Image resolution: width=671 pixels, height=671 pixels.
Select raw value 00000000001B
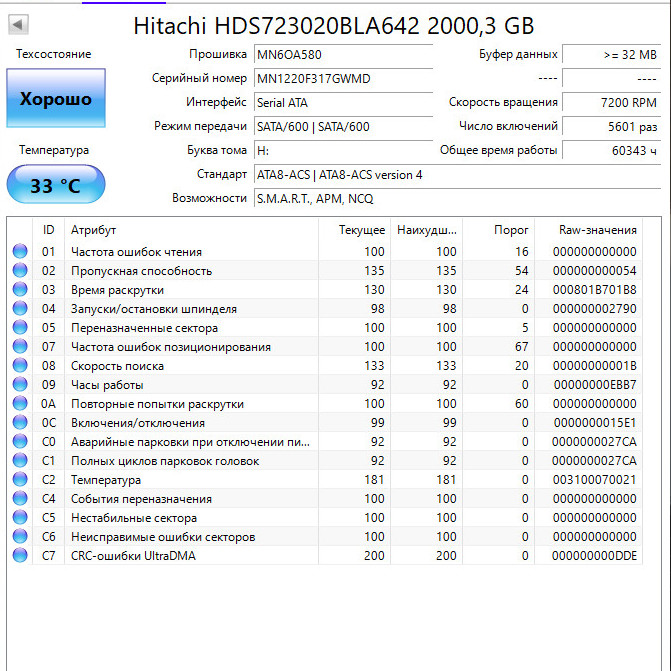(x=594, y=365)
